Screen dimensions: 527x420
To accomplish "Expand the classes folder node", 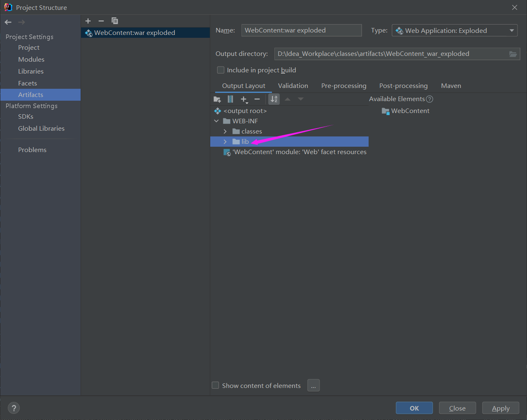I will 225,132.
